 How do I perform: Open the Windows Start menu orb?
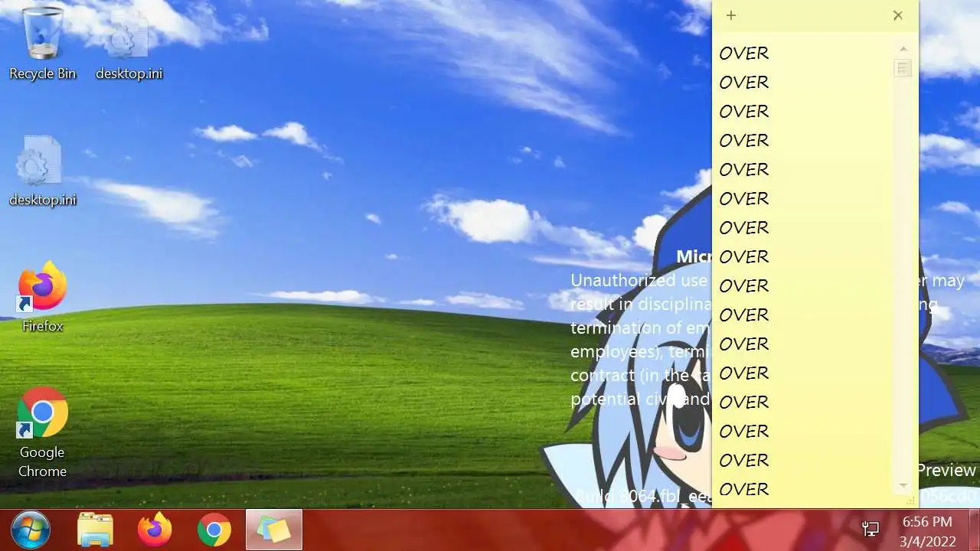pyautogui.click(x=31, y=530)
